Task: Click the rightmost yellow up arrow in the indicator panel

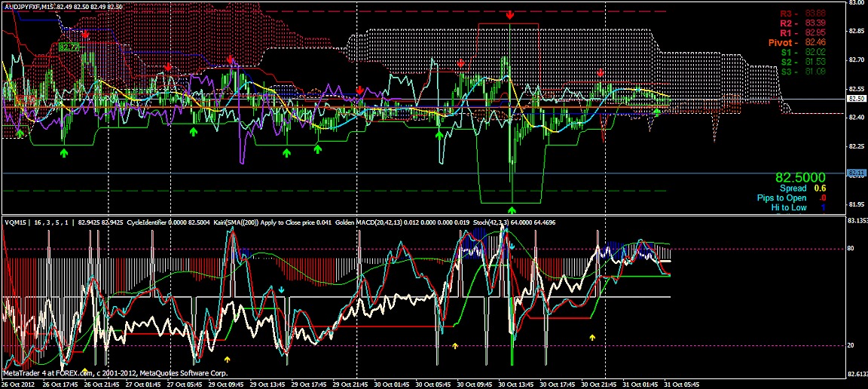Action: coord(591,338)
